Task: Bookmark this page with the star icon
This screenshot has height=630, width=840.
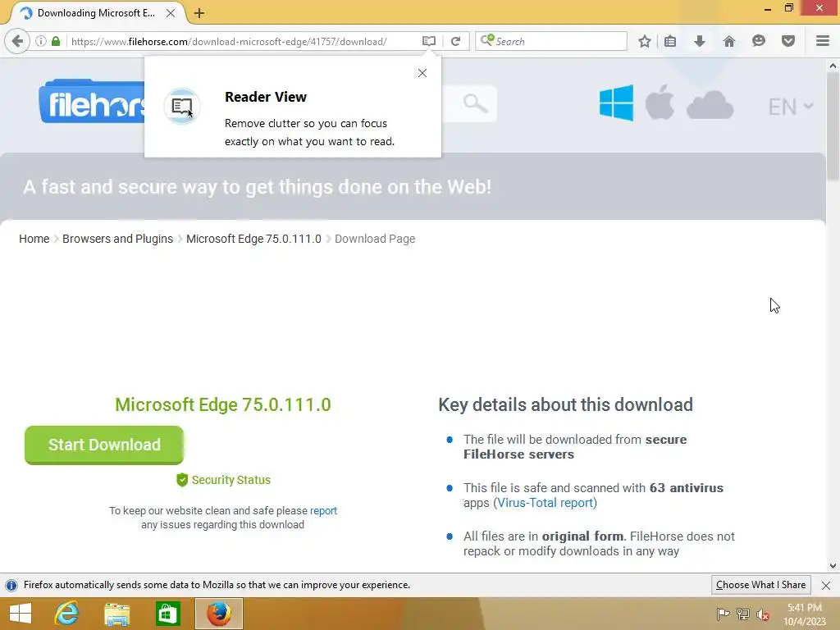Action: pos(645,41)
